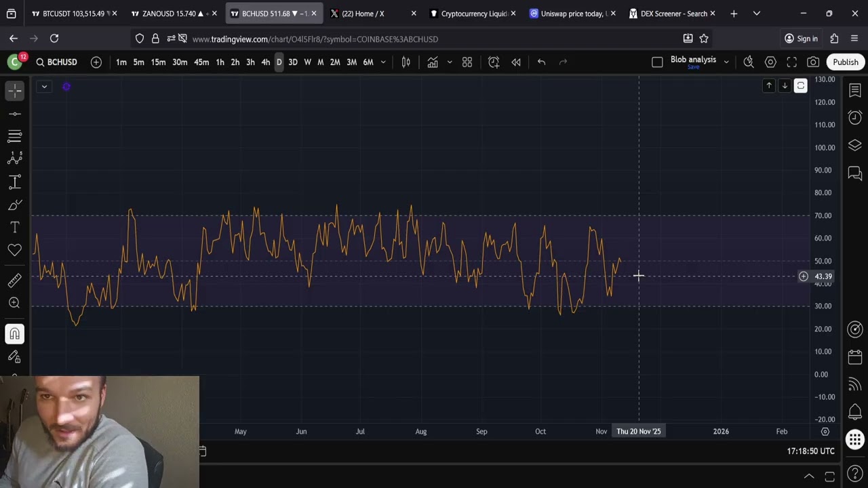Screen dimensions: 868x488
Task: Open the Blob analysis layout dropdown
Action: (x=726, y=62)
